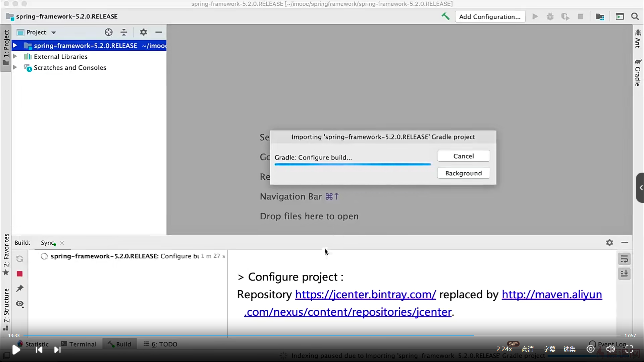The height and width of the screenshot is (362, 644).
Task: Click the locate/select opened file icon
Action: point(108,32)
